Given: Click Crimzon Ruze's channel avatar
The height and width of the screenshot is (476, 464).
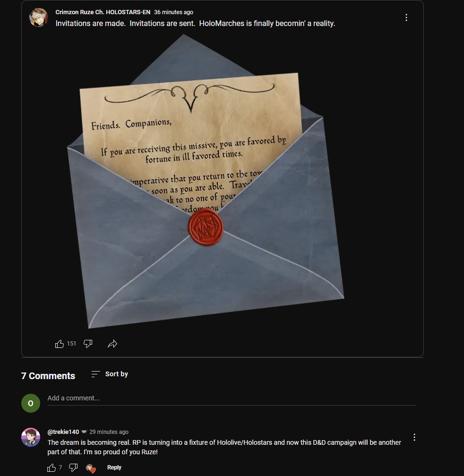Looking at the screenshot, I should pyautogui.click(x=39, y=17).
